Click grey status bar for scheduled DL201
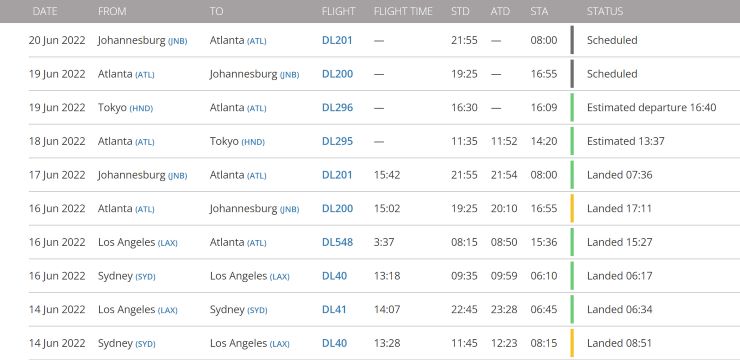The width and height of the screenshot is (740, 360). (x=572, y=40)
